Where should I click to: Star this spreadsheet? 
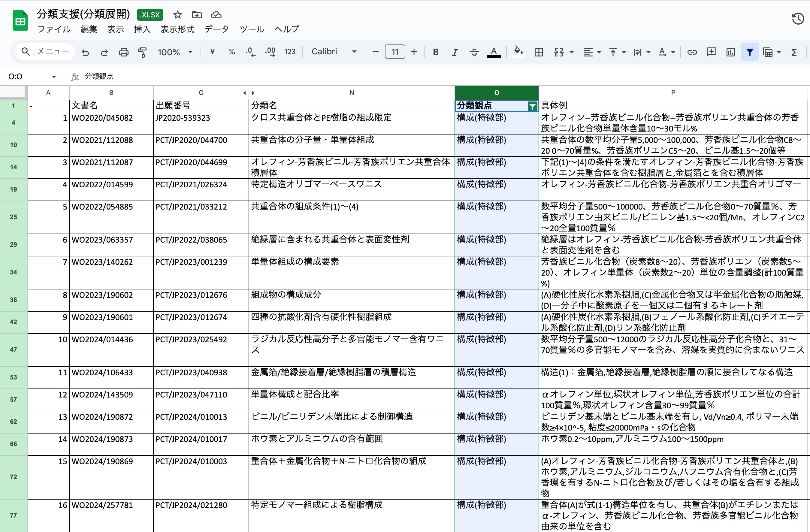click(178, 15)
